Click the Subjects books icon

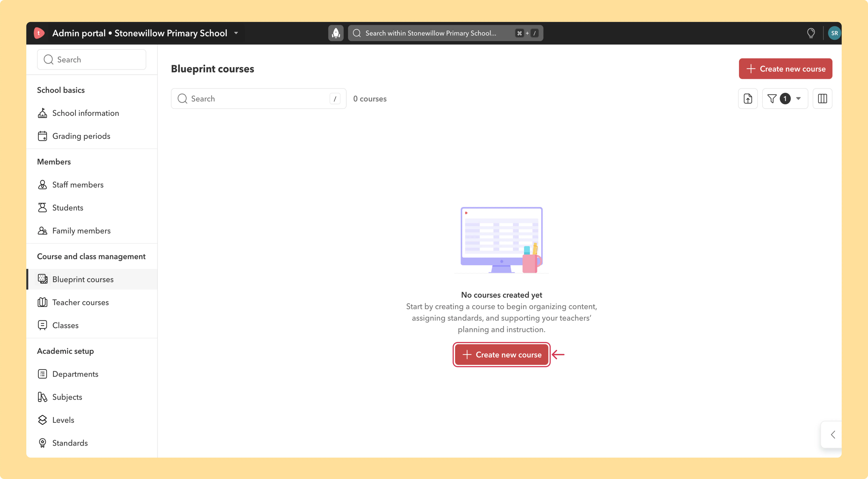pyautogui.click(x=42, y=397)
